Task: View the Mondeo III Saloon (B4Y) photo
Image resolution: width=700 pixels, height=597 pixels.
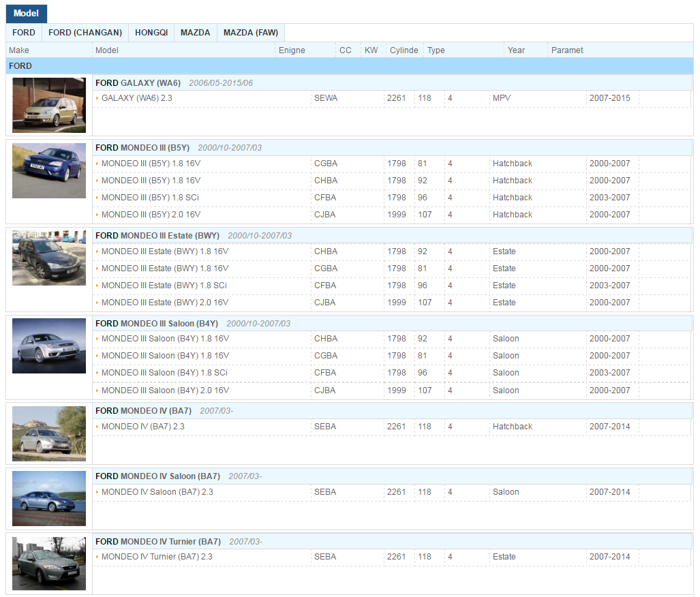Action: [49, 346]
